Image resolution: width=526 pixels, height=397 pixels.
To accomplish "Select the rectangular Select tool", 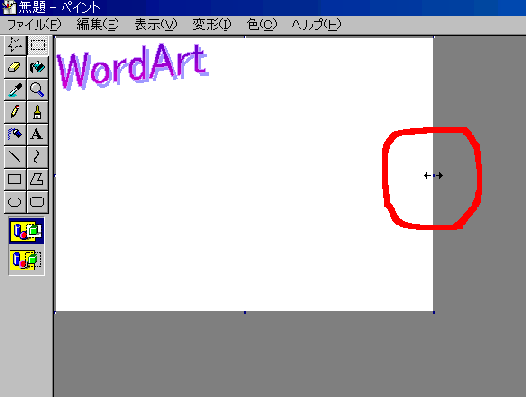I will (37, 45).
